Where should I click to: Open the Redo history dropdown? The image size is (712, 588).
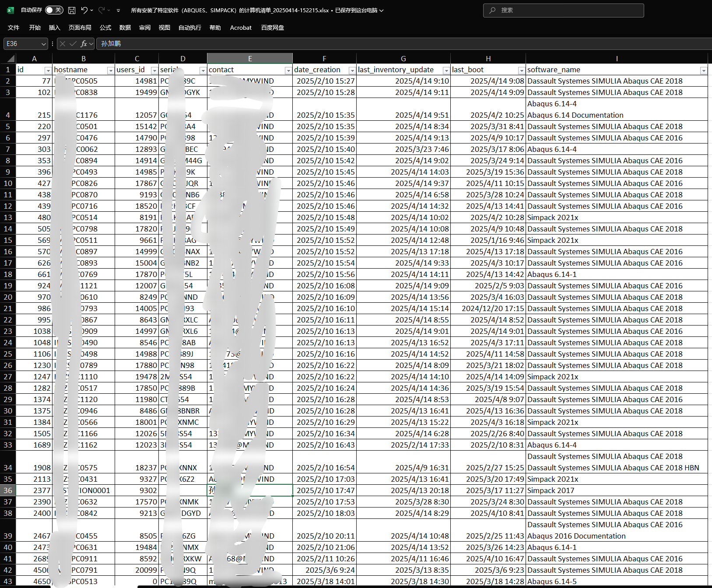click(109, 10)
